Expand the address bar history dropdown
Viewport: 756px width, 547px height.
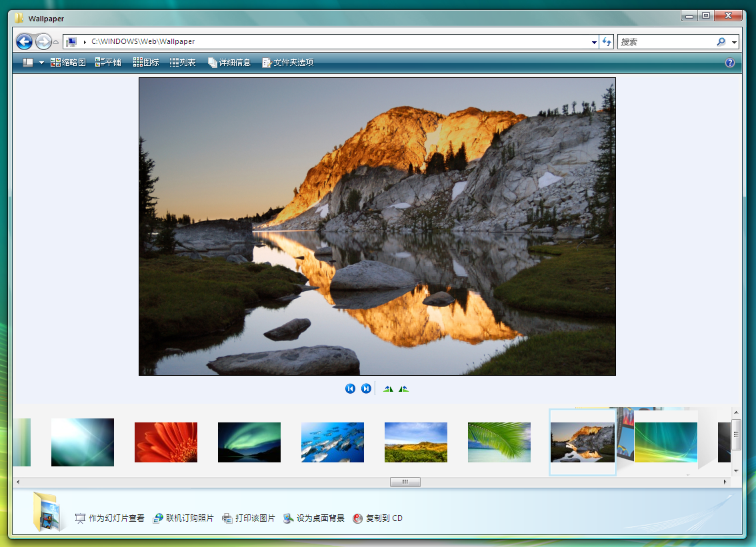594,42
